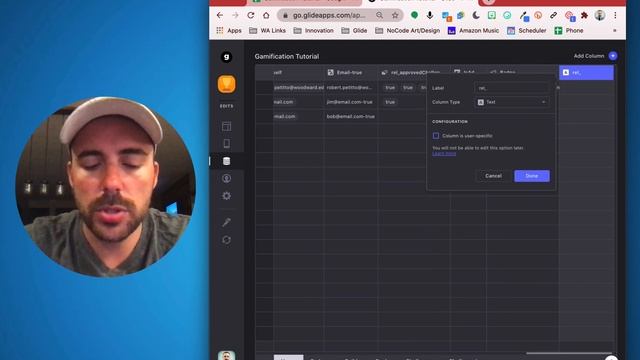
Task: Open the WA Links bookmark folder
Action: click(267, 31)
